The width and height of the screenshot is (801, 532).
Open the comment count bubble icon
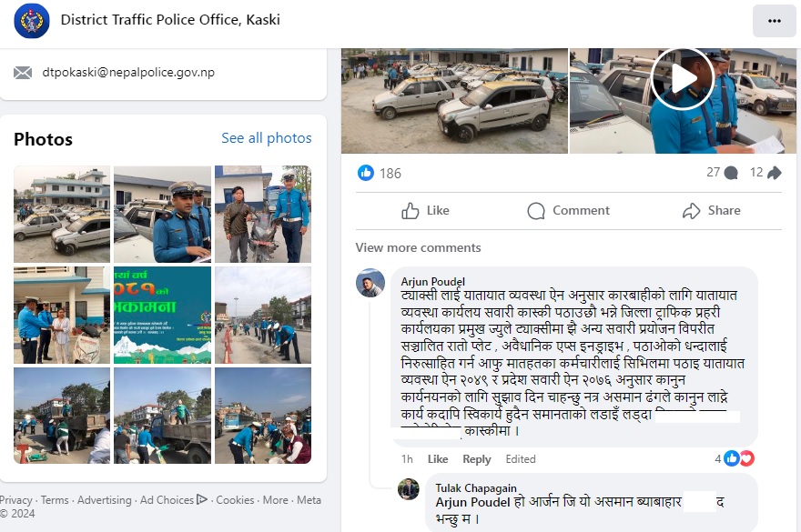click(x=731, y=173)
